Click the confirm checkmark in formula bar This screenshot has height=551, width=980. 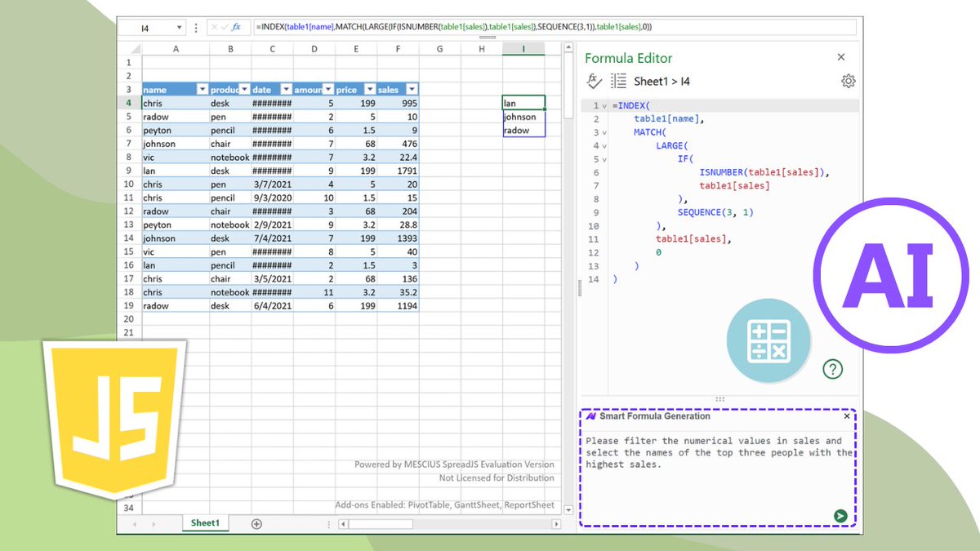(x=225, y=27)
